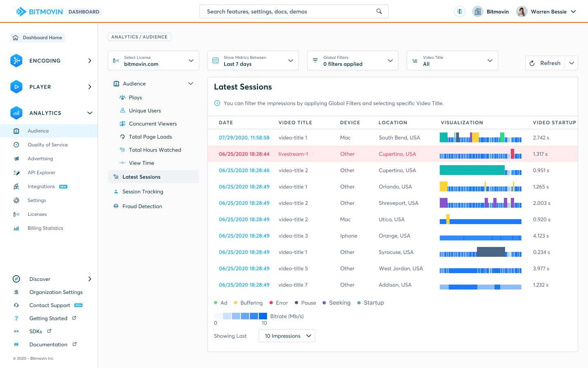The image size is (588, 368).
Task: Click the Bitmovin organization building icon
Action: [x=478, y=11]
